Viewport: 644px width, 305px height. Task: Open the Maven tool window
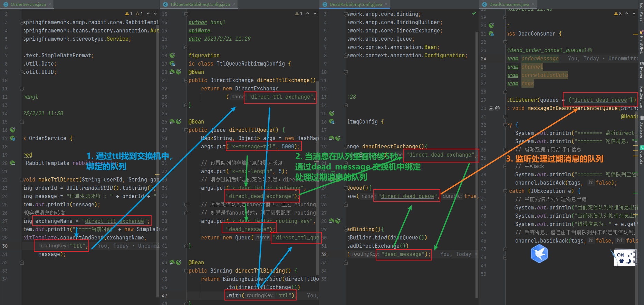(641, 70)
